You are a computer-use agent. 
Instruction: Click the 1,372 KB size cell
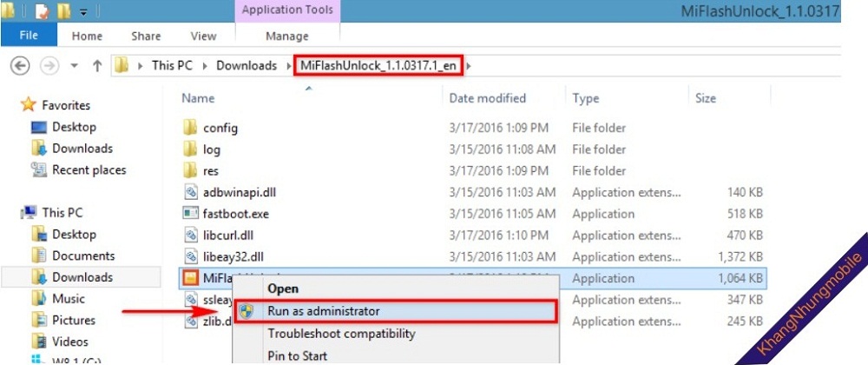[x=740, y=257]
